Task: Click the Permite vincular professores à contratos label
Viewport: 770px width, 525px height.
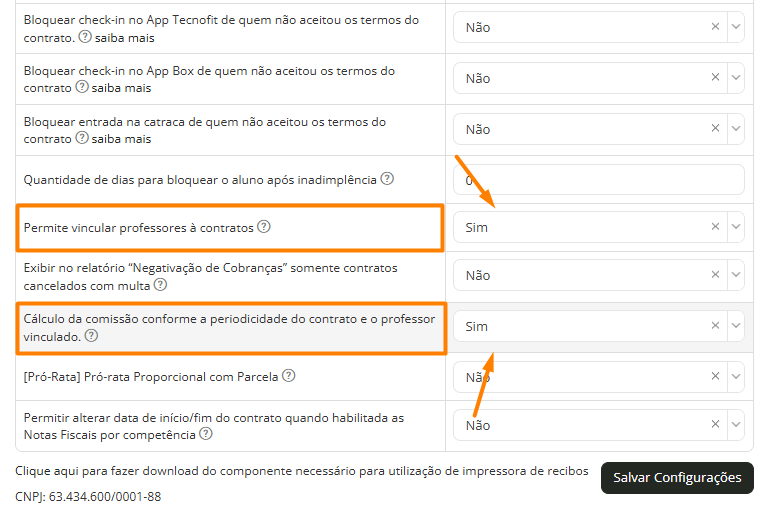Action: tap(138, 228)
